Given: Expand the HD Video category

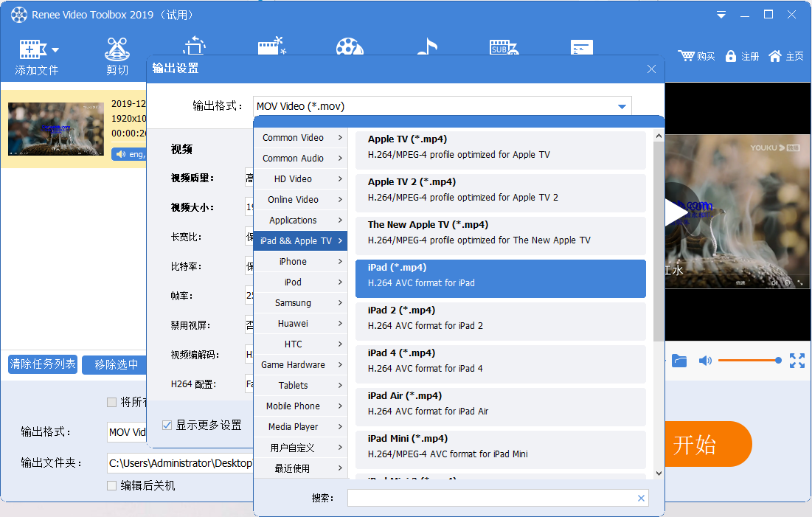Looking at the screenshot, I should click(x=300, y=179).
